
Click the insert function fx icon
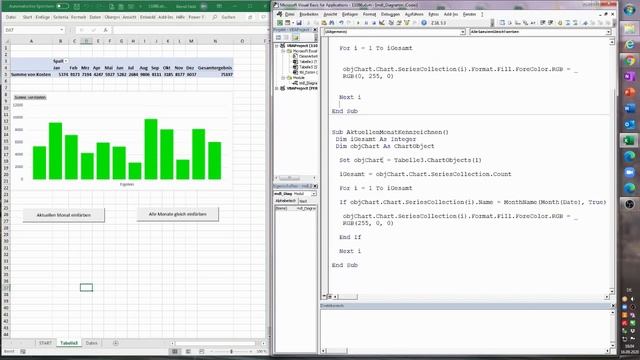click(x=105, y=30)
